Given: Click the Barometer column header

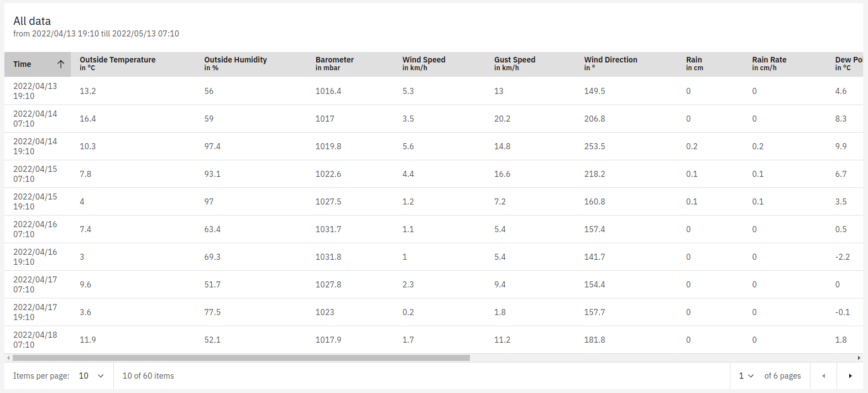Looking at the screenshot, I should pyautogui.click(x=334, y=64).
